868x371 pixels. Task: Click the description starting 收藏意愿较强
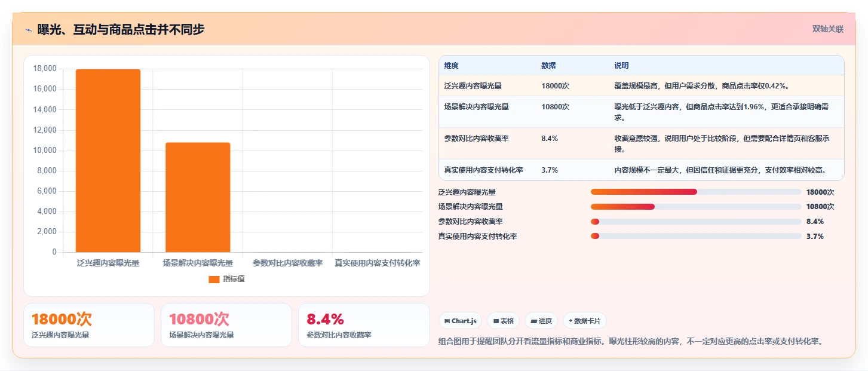click(x=721, y=144)
